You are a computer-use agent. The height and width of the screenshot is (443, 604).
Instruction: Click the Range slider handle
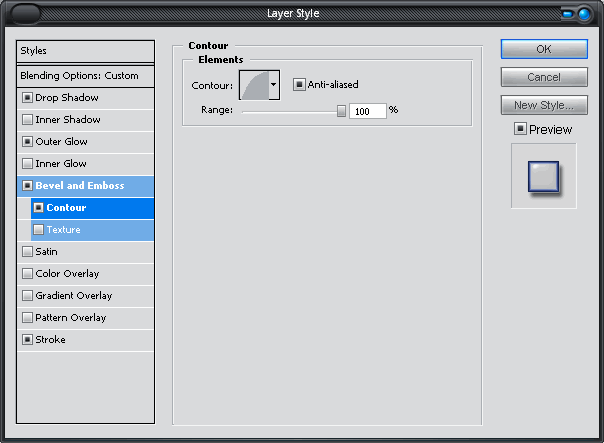pyautogui.click(x=341, y=111)
